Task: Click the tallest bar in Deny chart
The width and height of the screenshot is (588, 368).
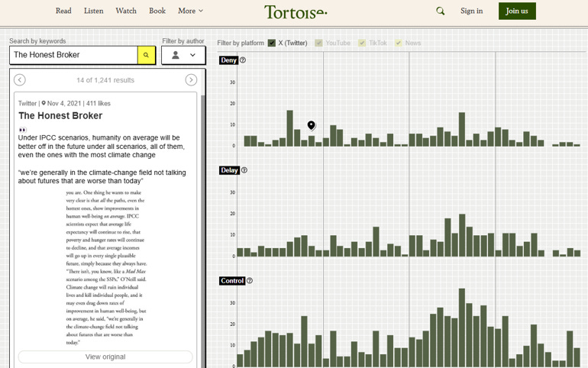Action: [x=290, y=128]
